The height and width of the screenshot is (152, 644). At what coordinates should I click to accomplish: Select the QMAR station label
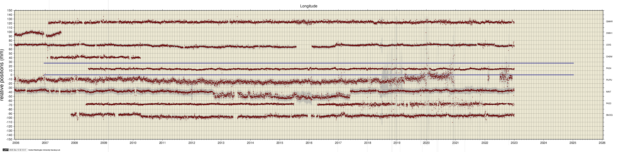point(609,22)
